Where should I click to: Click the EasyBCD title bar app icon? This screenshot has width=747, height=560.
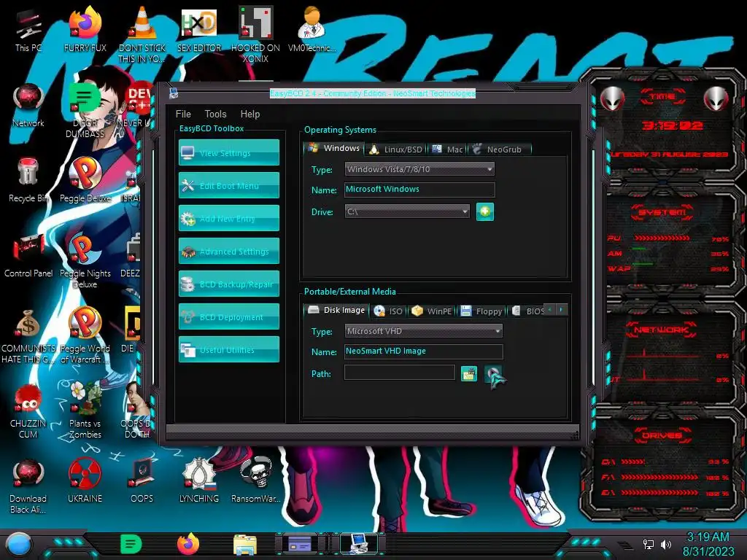point(174,93)
